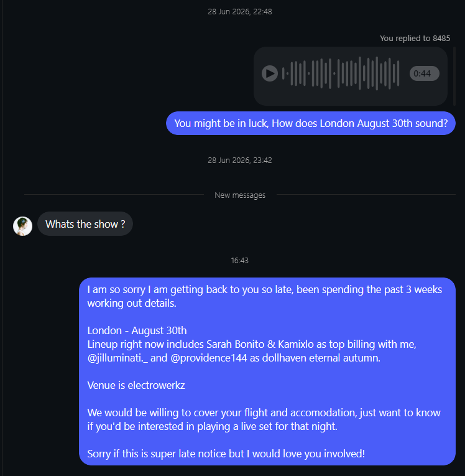Select the "Whats the show ?" message
The height and width of the screenshot is (476, 465).
click(85, 224)
